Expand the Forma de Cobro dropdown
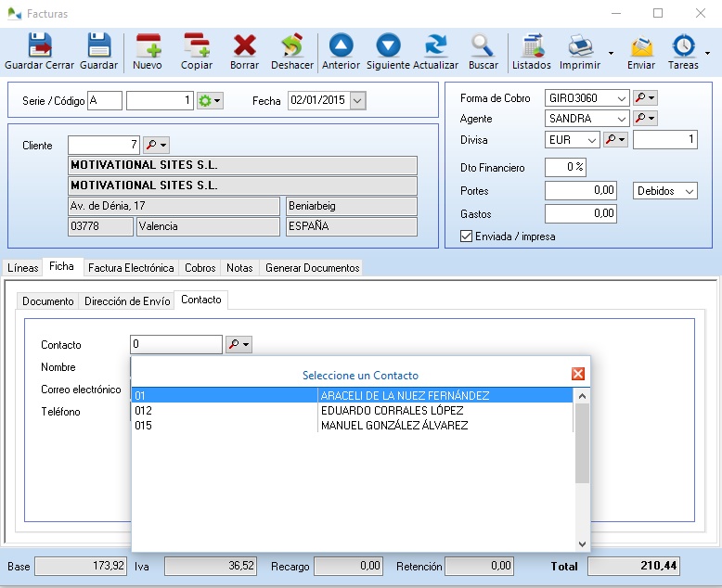722x588 pixels. [621, 97]
